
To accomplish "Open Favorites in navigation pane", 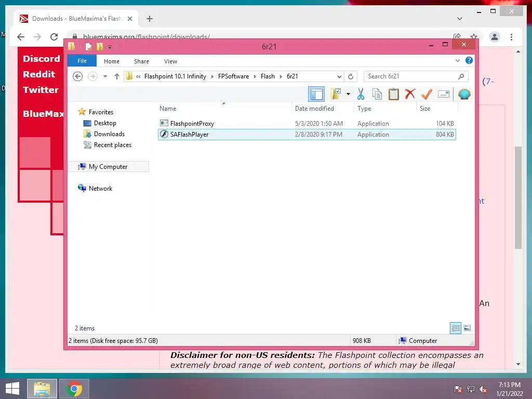I will point(101,112).
